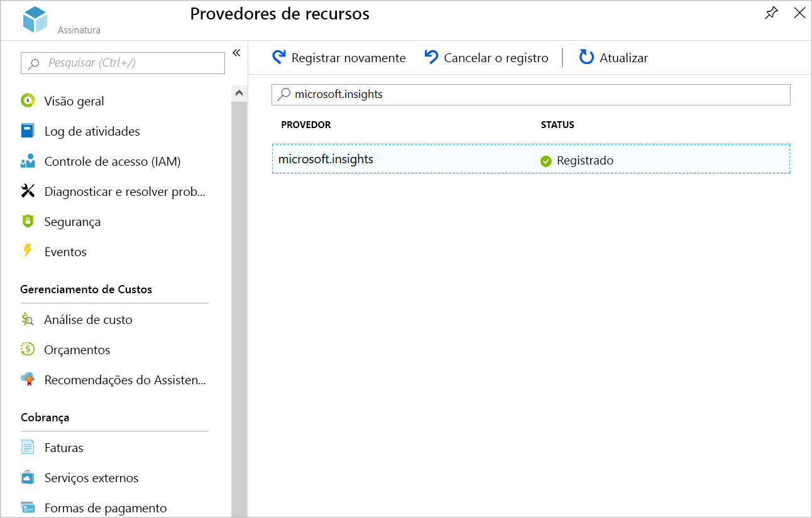Click Registrar novamente button label
The image size is (812, 518).
(x=349, y=58)
